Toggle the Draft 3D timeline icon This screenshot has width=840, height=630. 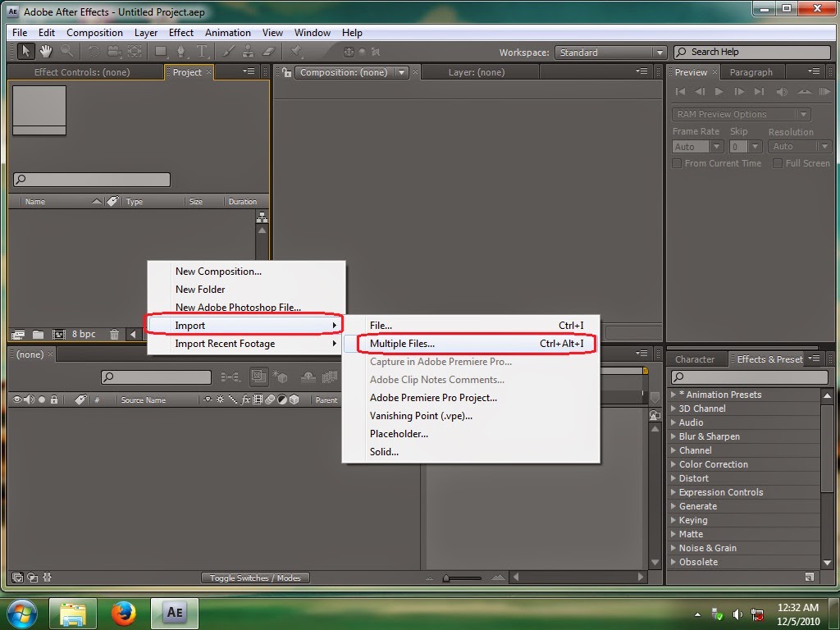(280, 377)
